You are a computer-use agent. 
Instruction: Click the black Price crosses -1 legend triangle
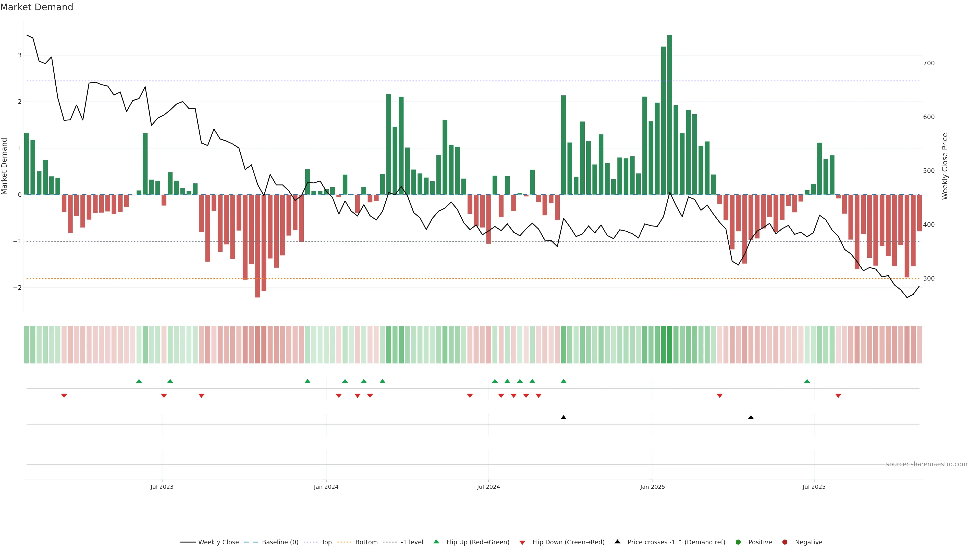click(x=617, y=542)
